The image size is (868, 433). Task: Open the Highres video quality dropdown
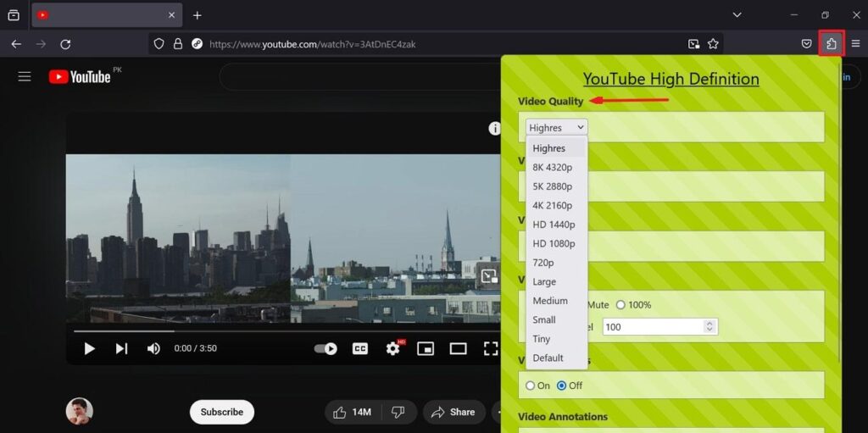pyautogui.click(x=556, y=127)
